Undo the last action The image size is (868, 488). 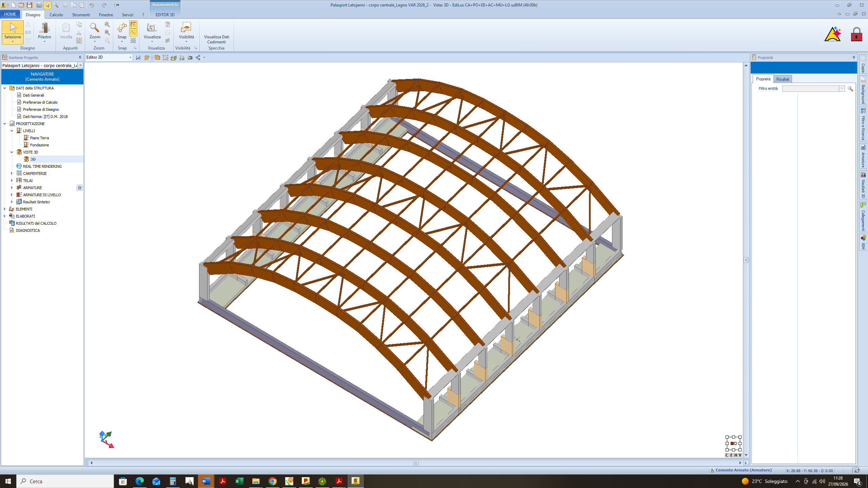pos(92,5)
